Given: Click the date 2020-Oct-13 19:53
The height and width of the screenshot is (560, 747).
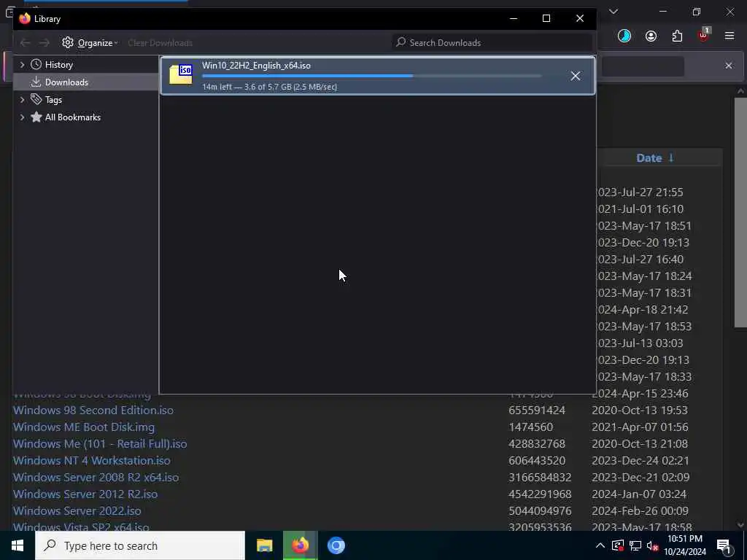Looking at the screenshot, I should 640,410.
